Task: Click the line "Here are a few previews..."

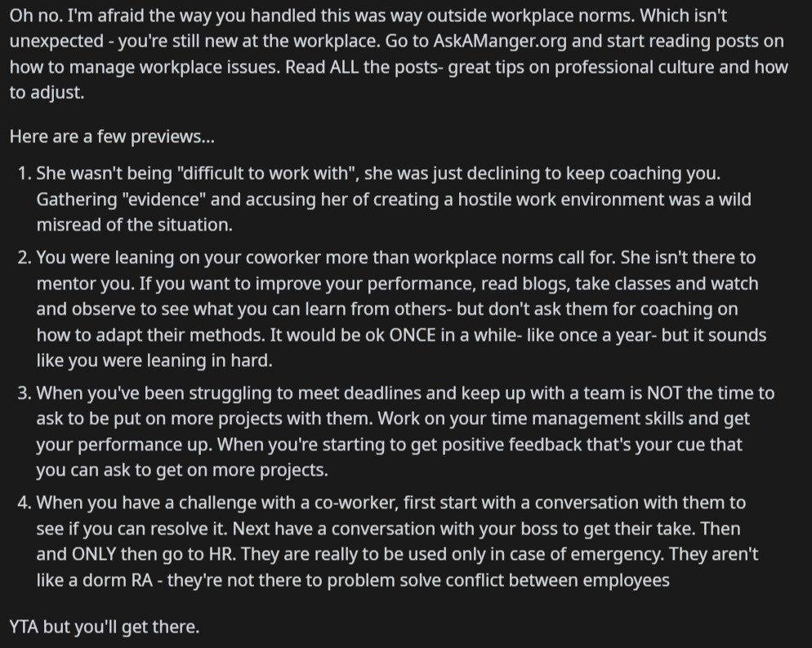Action: click(112, 136)
